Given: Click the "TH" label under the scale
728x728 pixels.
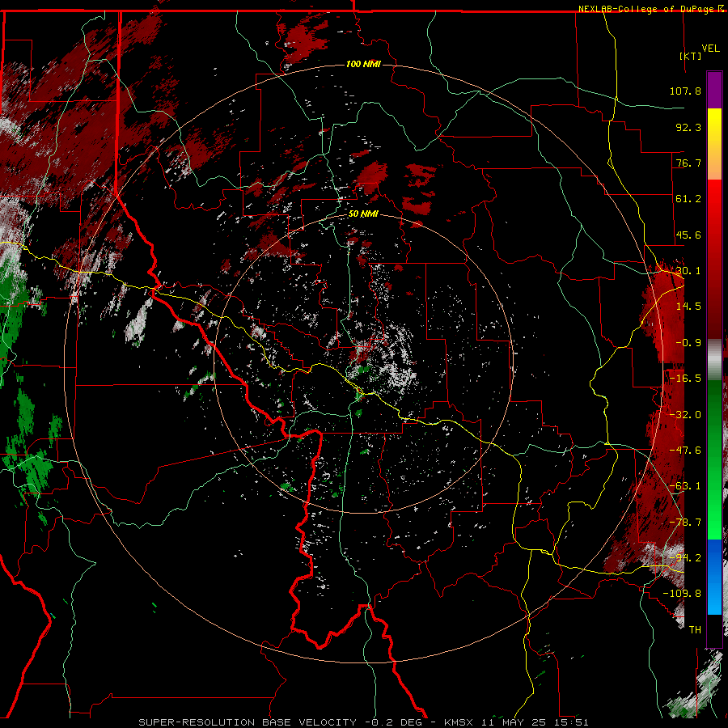Looking at the screenshot, I should (x=695, y=630).
